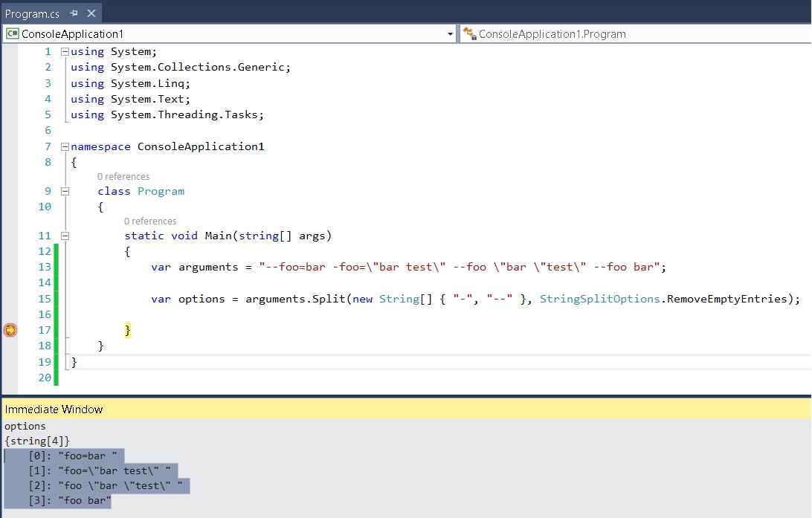812x518 pixels.
Task: Click line number 20 in the gutter
Action: pos(45,378)
